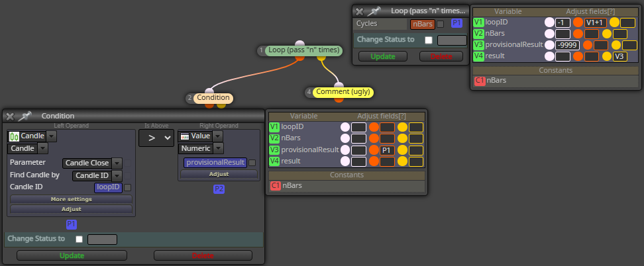Click the orange output dot under the Loop node

[x=300, y=58]
